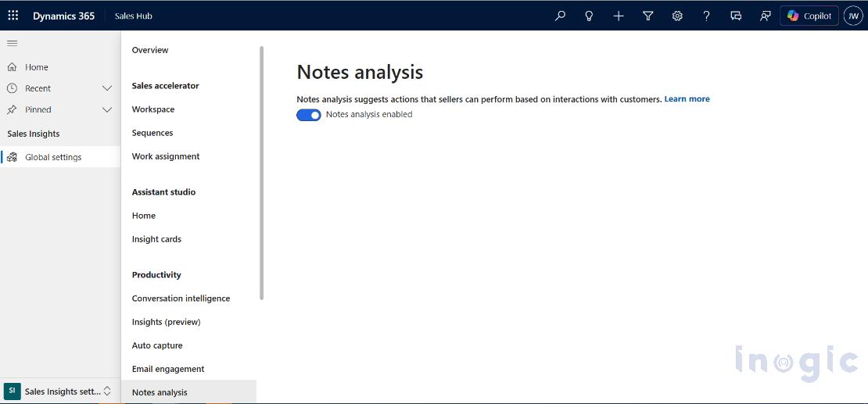
Task: Open Home under Assistant studio
Action: coord(143,215)
